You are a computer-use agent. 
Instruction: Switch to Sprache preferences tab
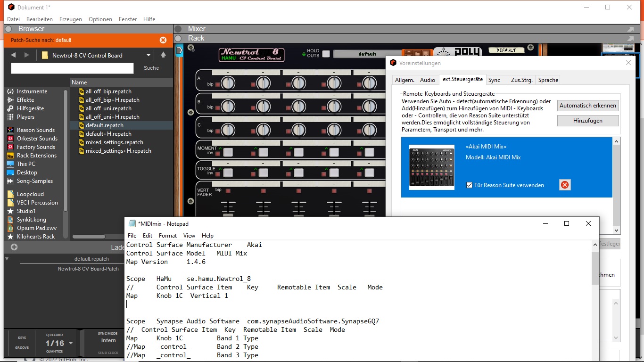[x=548, y=80]
